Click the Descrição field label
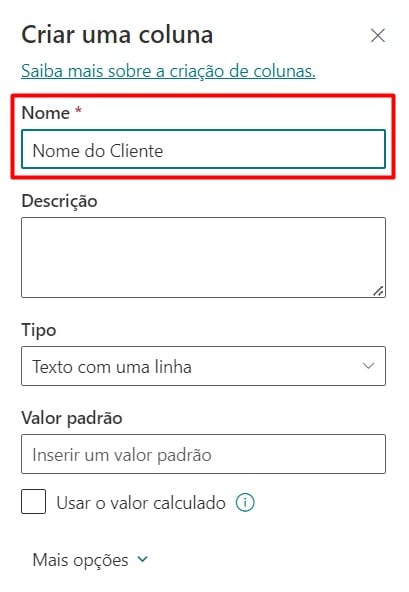The image size is (409, 592). [x=59, y=201]
